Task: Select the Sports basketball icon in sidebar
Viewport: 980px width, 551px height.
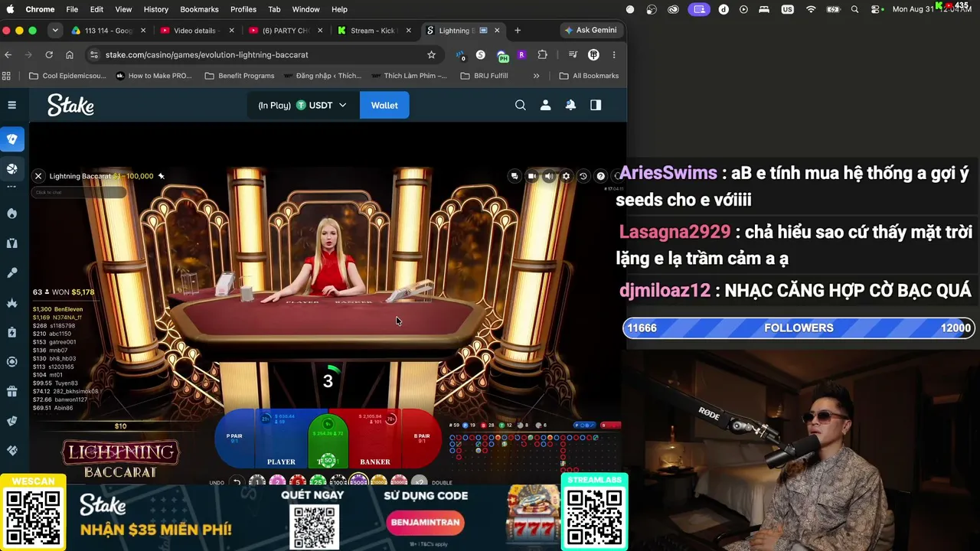Action: (x=12, y=169)
